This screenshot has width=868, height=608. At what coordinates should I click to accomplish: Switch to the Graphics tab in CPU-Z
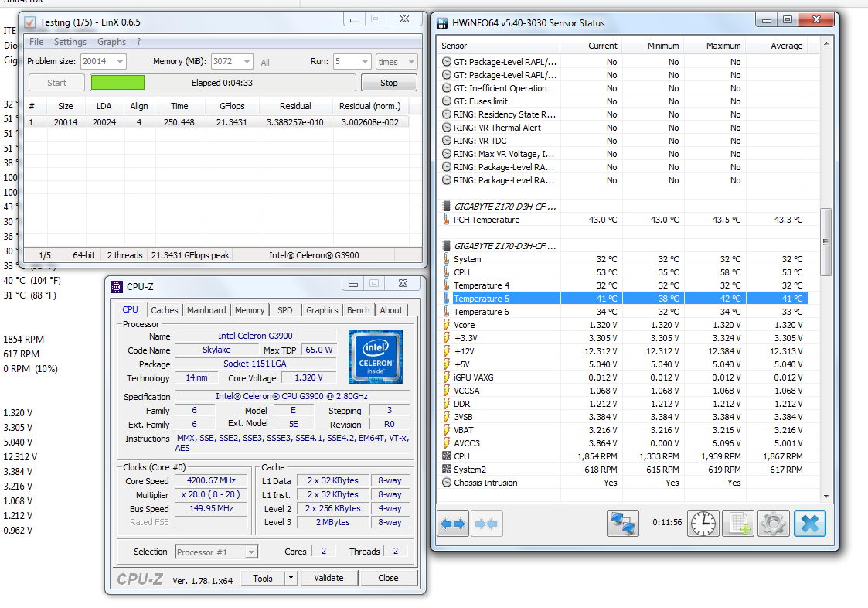pyautogui.click(x=322, y=310)
